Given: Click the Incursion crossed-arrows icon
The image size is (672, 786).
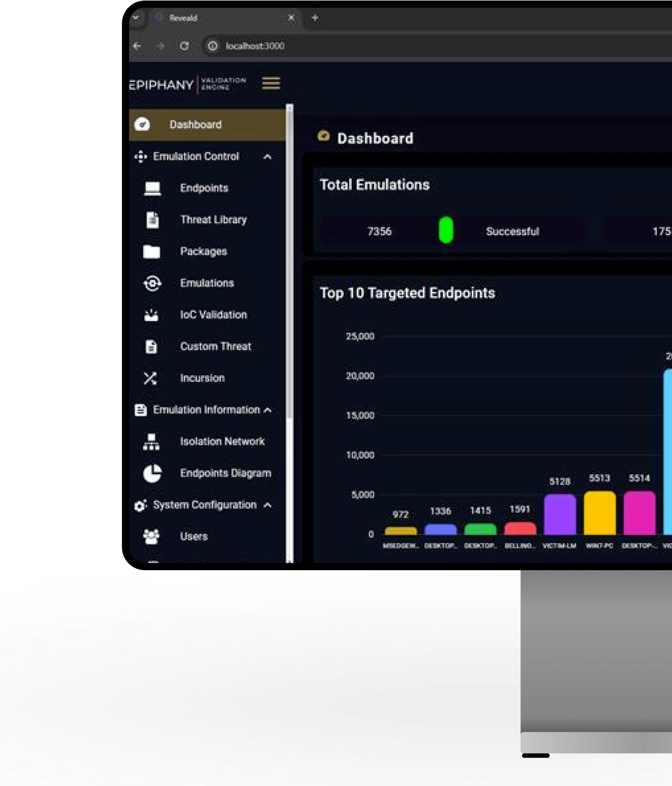Looking at the screenshot, I should coord(150,378).
